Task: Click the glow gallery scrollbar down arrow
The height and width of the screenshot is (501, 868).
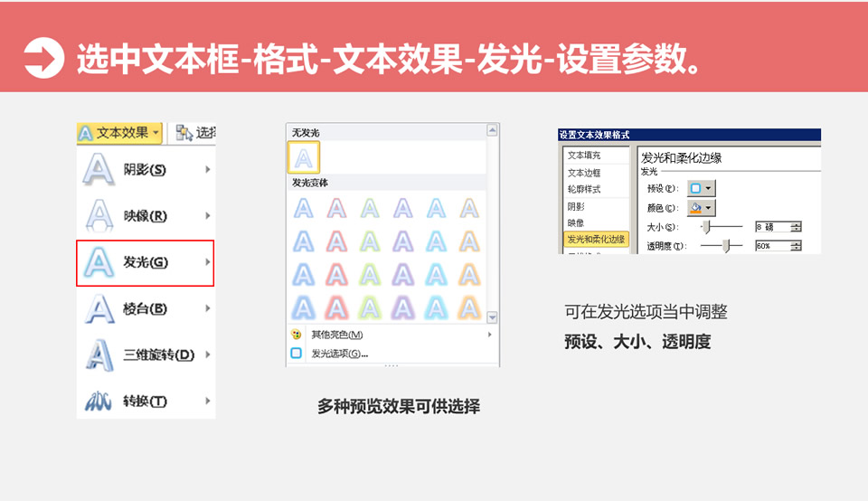Action: point(493,317)
